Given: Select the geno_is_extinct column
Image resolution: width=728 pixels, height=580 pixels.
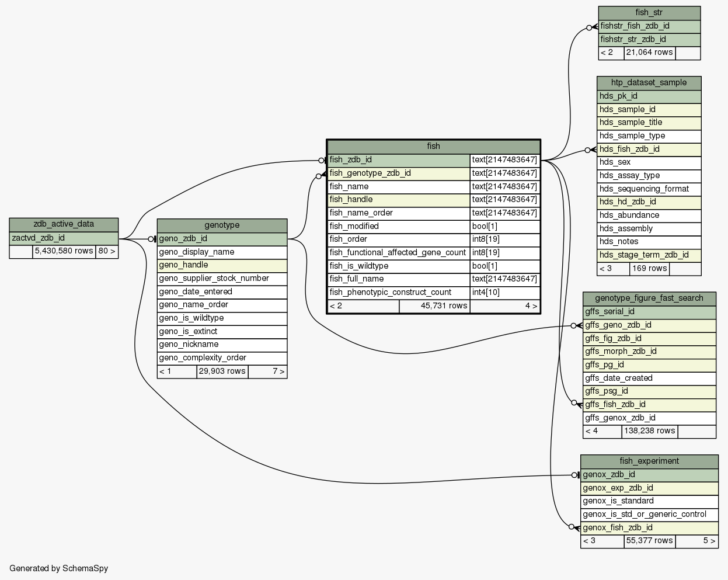Looking at the screenshot, I should [x=222, y=332].
